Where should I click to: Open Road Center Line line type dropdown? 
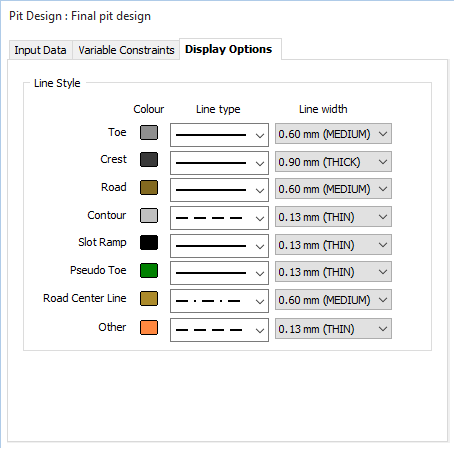click(x=219, y=301)
